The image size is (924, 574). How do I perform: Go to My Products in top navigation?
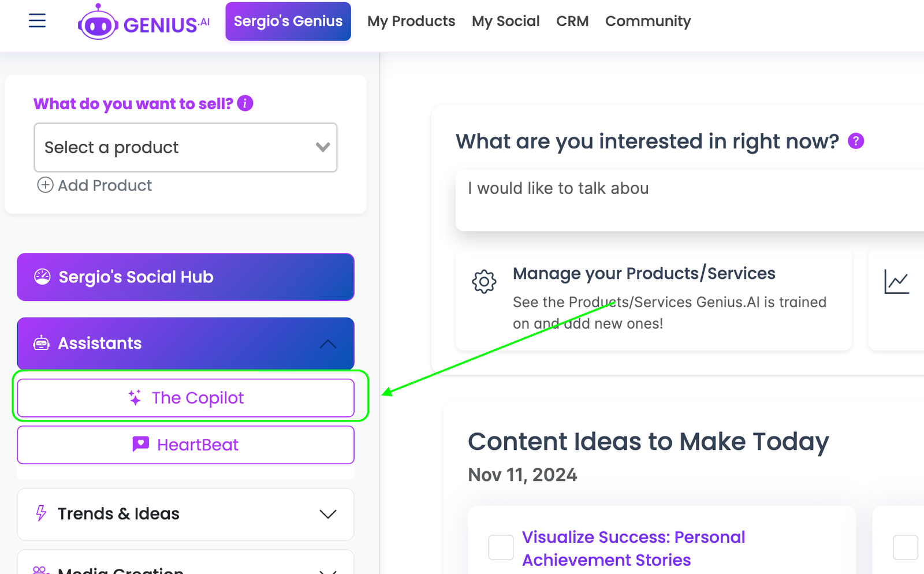(x=411, y=21)
